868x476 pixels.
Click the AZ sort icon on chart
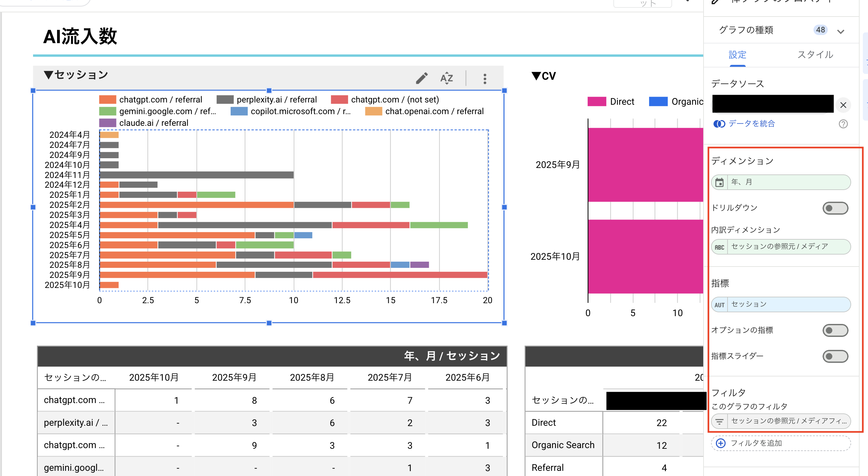(x=446, y=78)
